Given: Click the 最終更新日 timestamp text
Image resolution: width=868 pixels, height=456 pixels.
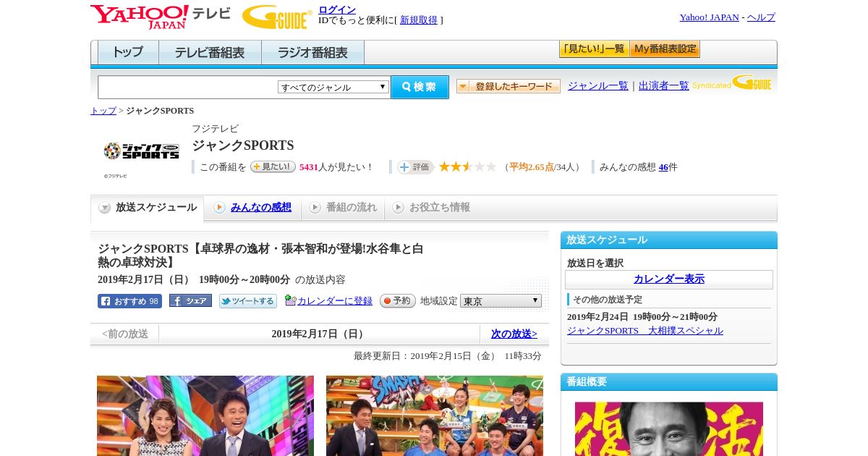Looking at the screenshot, I should [x=448, y=356].
